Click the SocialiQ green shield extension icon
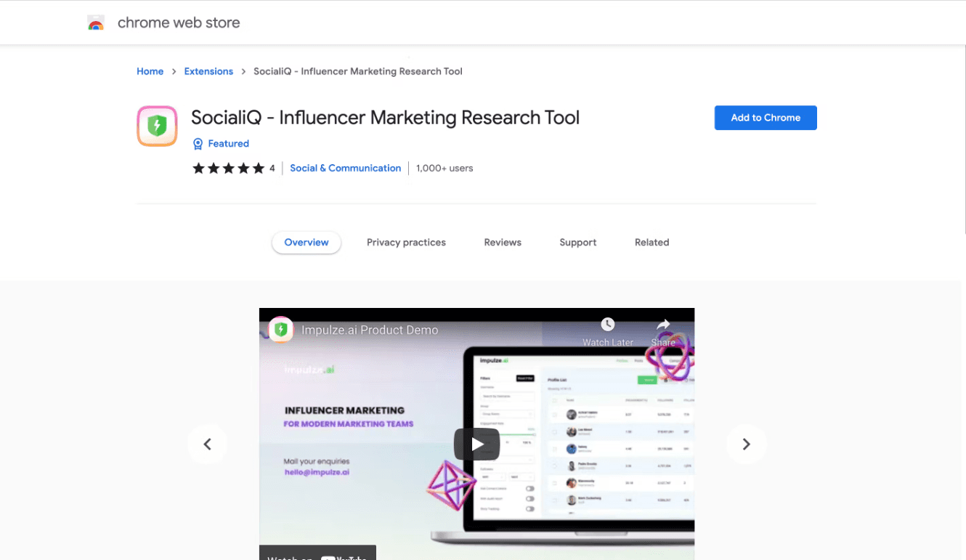The image size is (966, 560). 157,126
